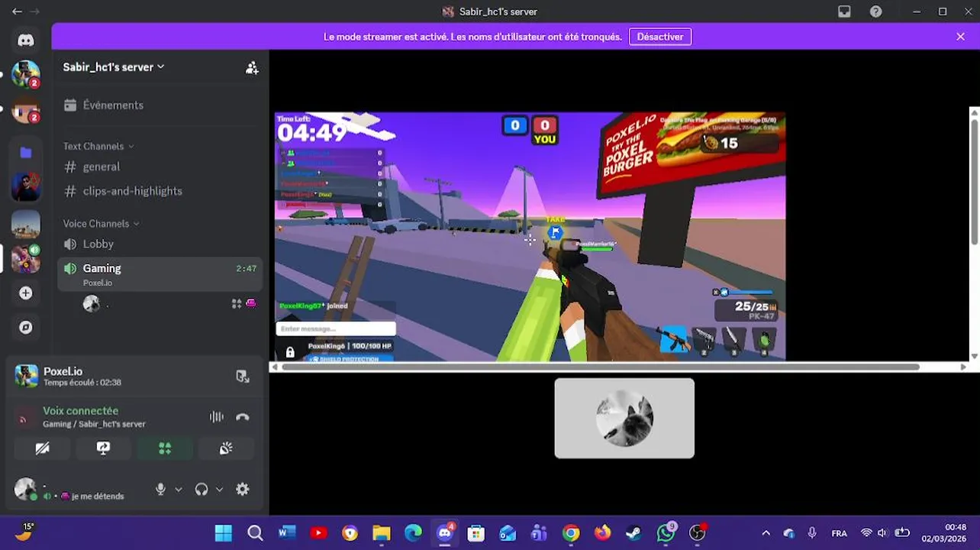Open Discord user settings gear
980x550 pixels.
243,490
